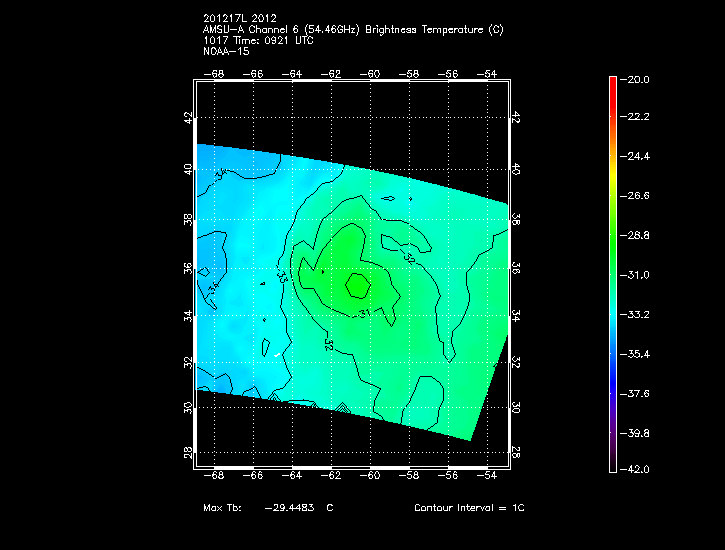The image size is (725, 550).
Task: Click the -68 longitude tick on the top axis
Action: [x=215, y=73]
